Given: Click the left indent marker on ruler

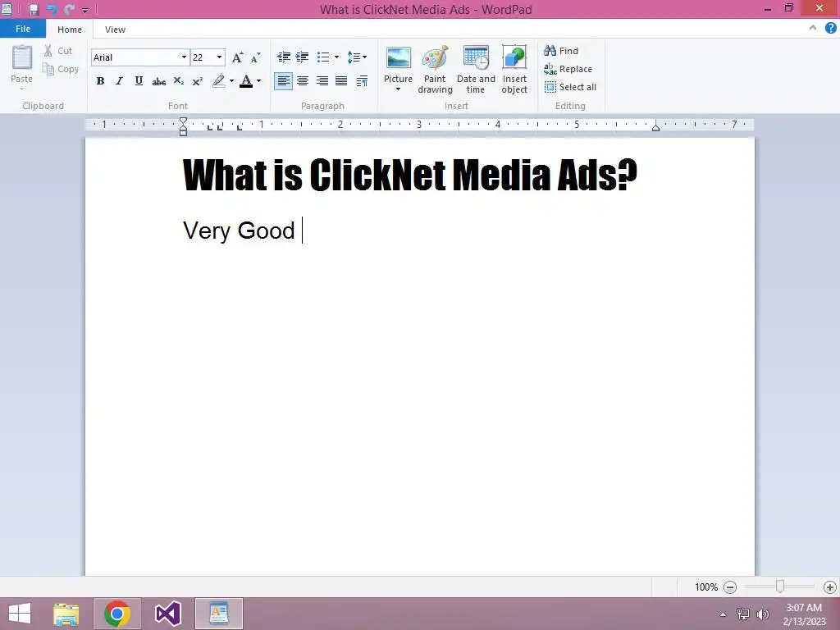Looking at the screenshot, I should tap(183, 126).
